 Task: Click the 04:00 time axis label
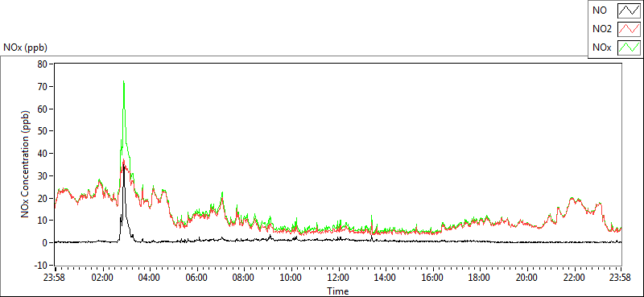[x=149, y=277]
